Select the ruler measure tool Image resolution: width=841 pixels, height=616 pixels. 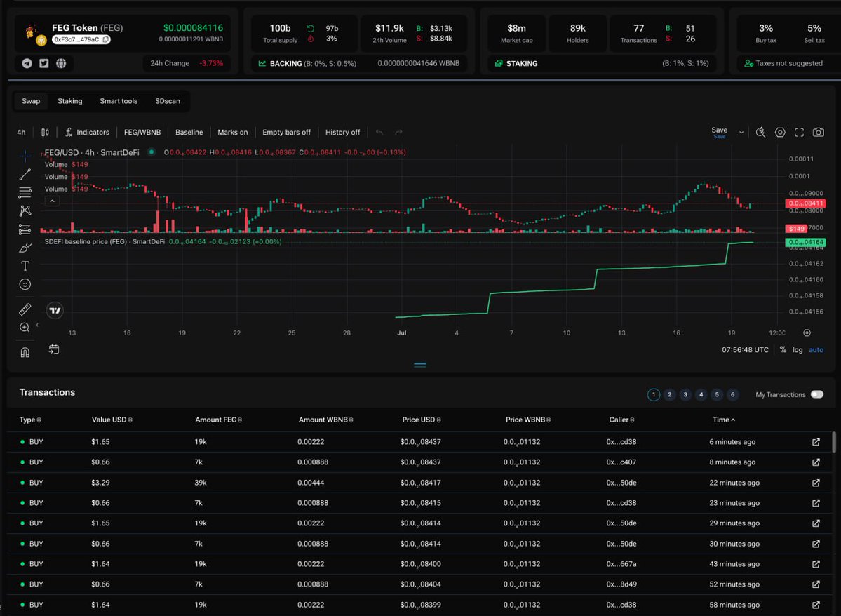pos(25,309)
